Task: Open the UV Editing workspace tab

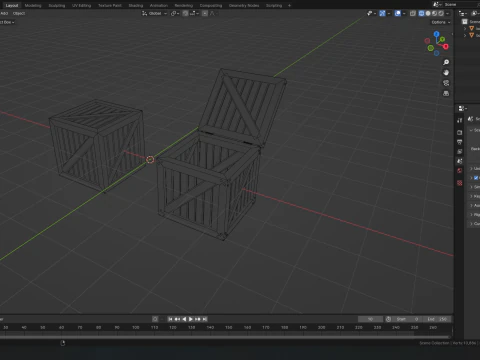Action: click(81, 5)
